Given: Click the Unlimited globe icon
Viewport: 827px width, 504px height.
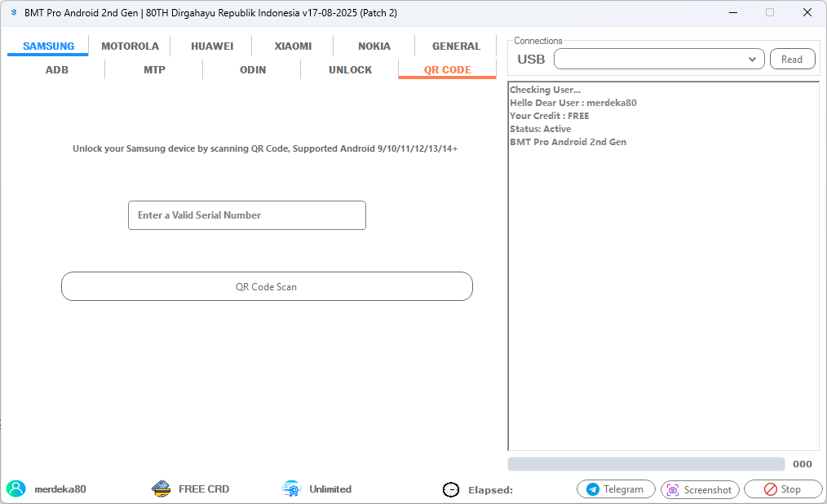Looking at the screenshot, I should pos(291,488).
